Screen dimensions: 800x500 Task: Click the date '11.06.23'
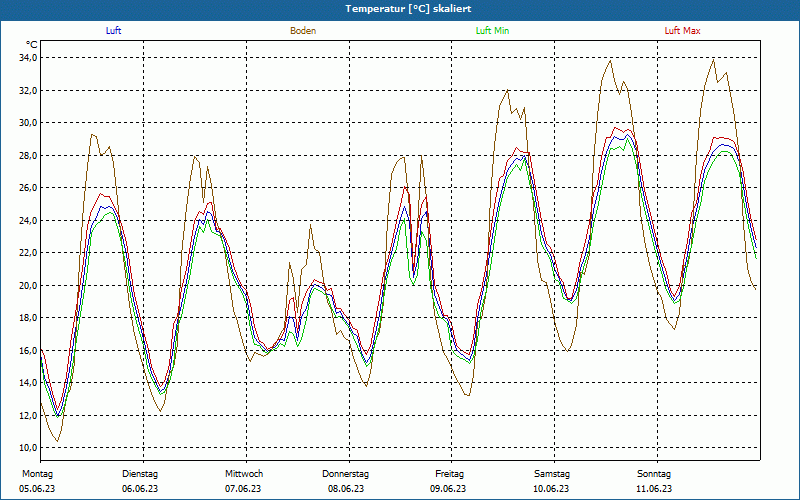click(654, 489)
